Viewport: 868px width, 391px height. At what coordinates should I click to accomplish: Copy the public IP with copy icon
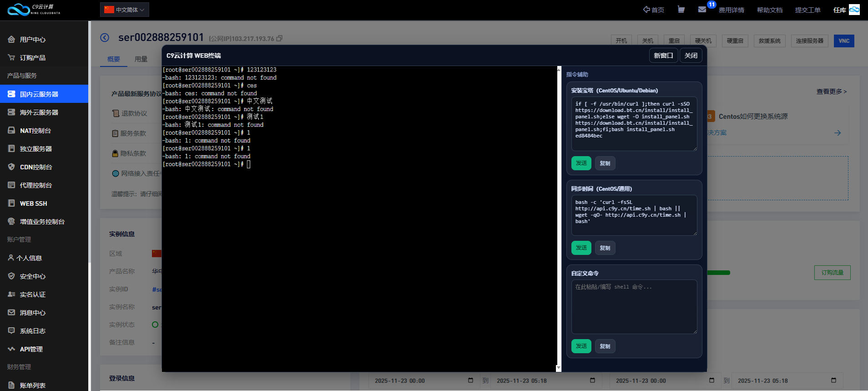click(279, 39)
